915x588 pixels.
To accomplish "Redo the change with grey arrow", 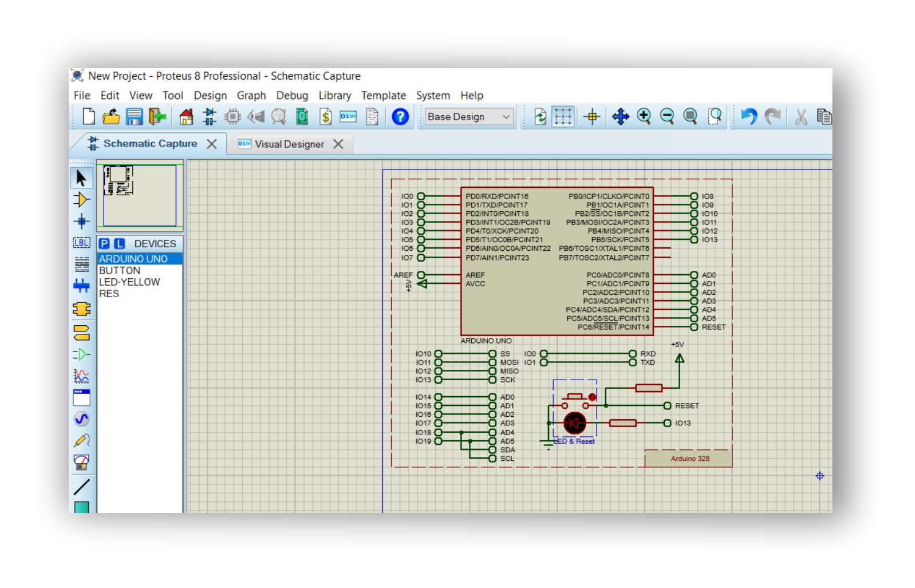I will tap(773, 117).
